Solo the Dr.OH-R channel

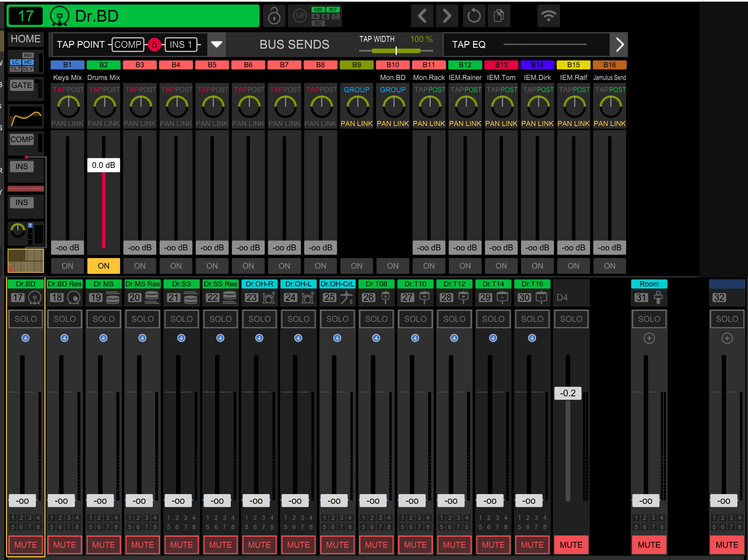pyautogui.click(x=259, y=319)
